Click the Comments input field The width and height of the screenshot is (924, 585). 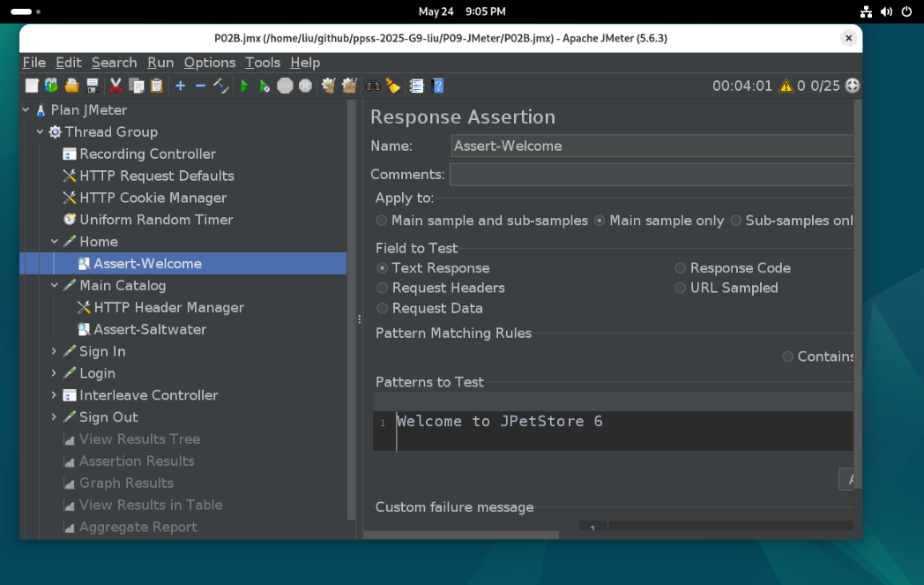coord(652,175)
